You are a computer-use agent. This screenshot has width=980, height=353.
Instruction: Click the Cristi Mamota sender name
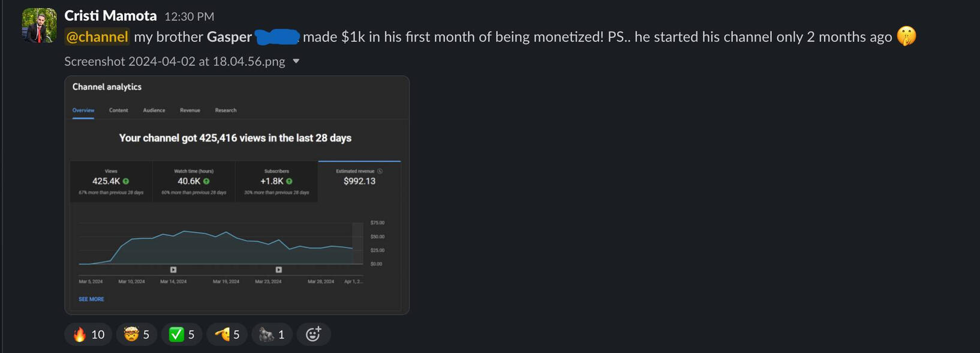[110, 16]
